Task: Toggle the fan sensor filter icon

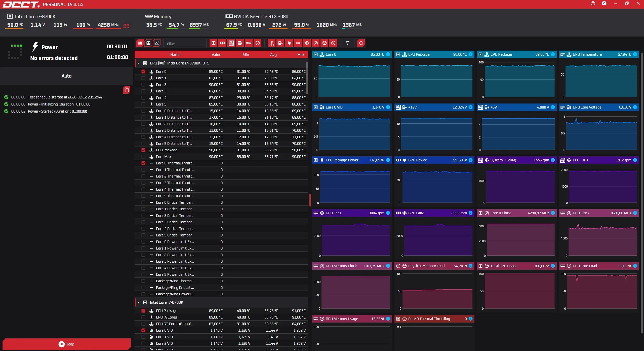Action: (x=307, y=43)
